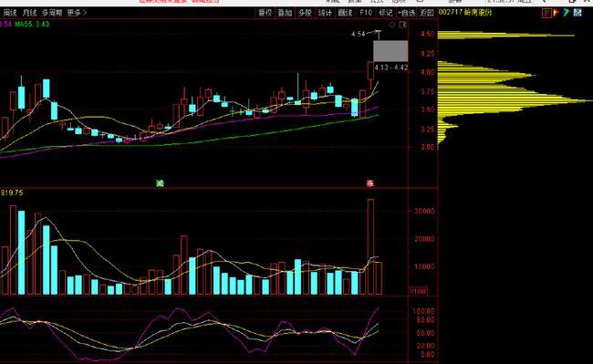Click the 819.75 volume value label
The image size is (593, 364).
[x=12, y=193]
